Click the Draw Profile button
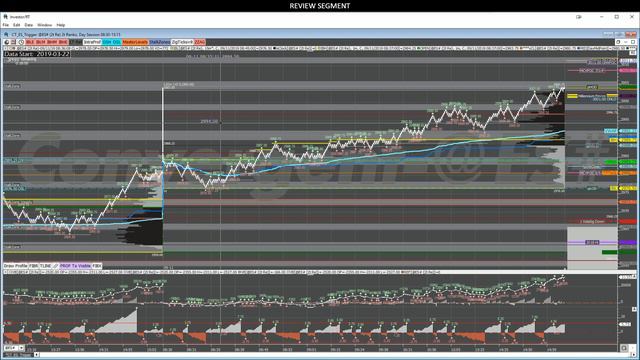This screenshot has width=640, height=360. 16,266
